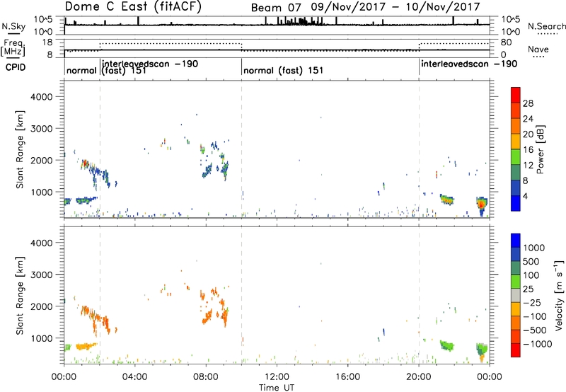Click the '28' tick label on power colorbar
The width and height of the screenshot is (566, 392).
(528, 103)
